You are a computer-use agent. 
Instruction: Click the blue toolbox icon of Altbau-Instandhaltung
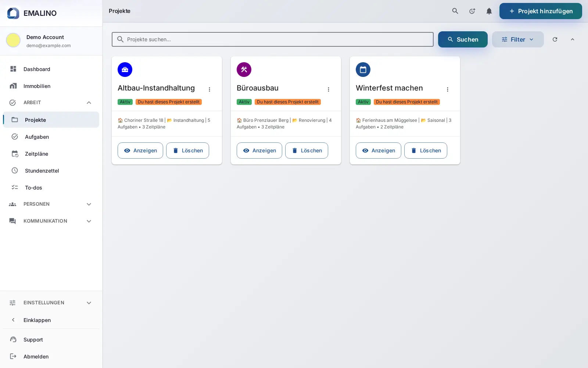[x=125, y=70]
